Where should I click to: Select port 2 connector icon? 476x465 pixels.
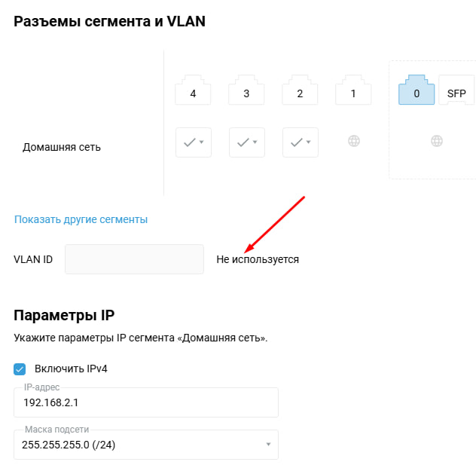tap(300, 90)
